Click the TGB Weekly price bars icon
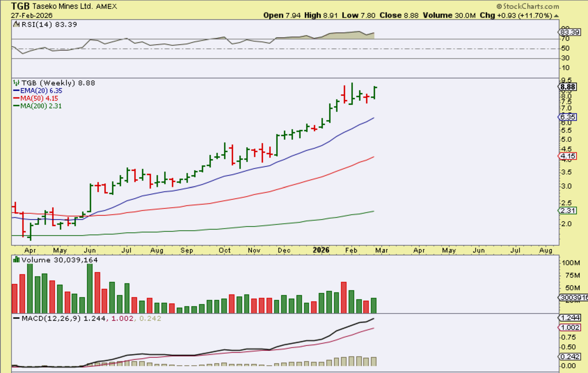 point(16,83)
